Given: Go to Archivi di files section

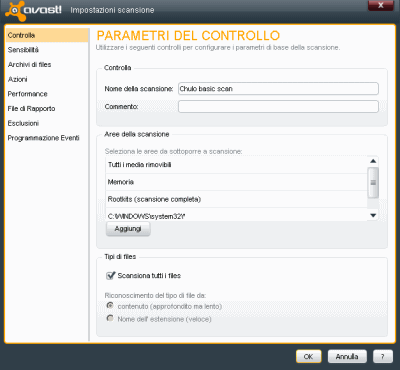Looking at the screenshot, I should [x=47, y=64].
